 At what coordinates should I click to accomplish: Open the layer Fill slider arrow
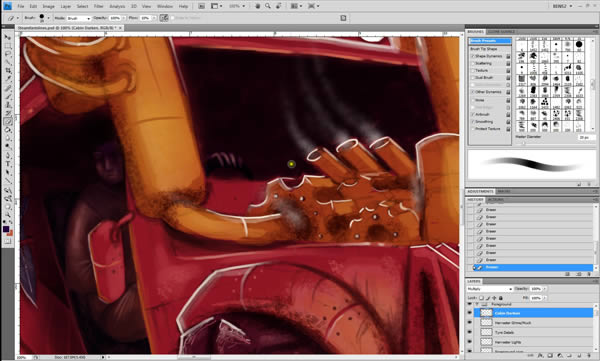(545, 298)
